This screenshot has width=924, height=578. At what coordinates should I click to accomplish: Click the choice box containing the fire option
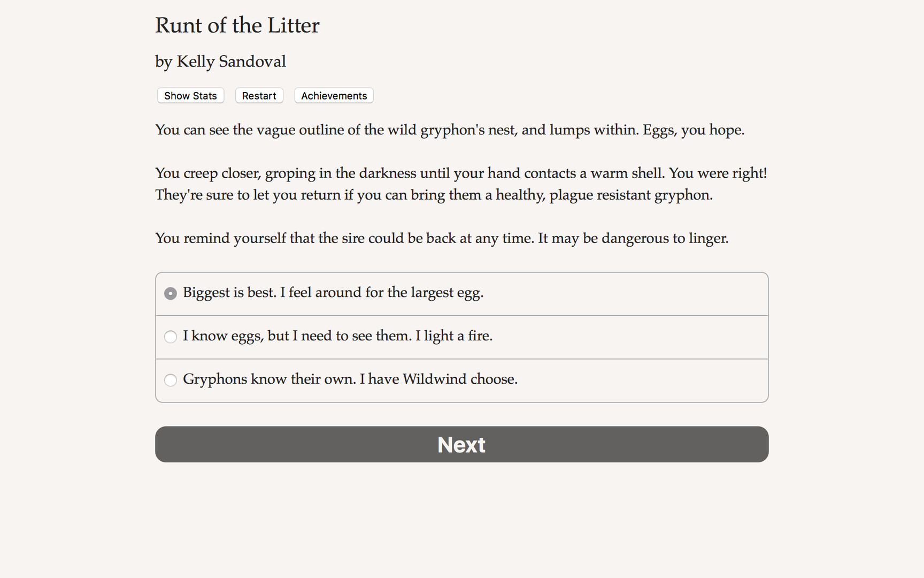(x=461, y=337)
